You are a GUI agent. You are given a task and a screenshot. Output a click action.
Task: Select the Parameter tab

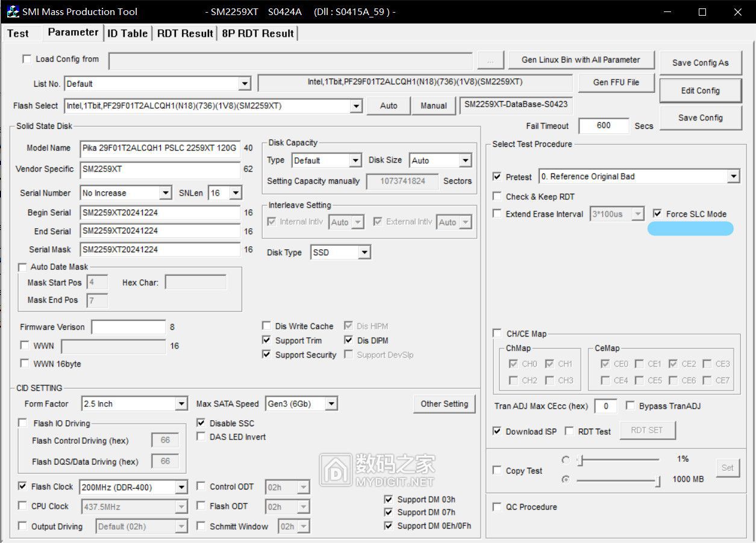point(73,33)
